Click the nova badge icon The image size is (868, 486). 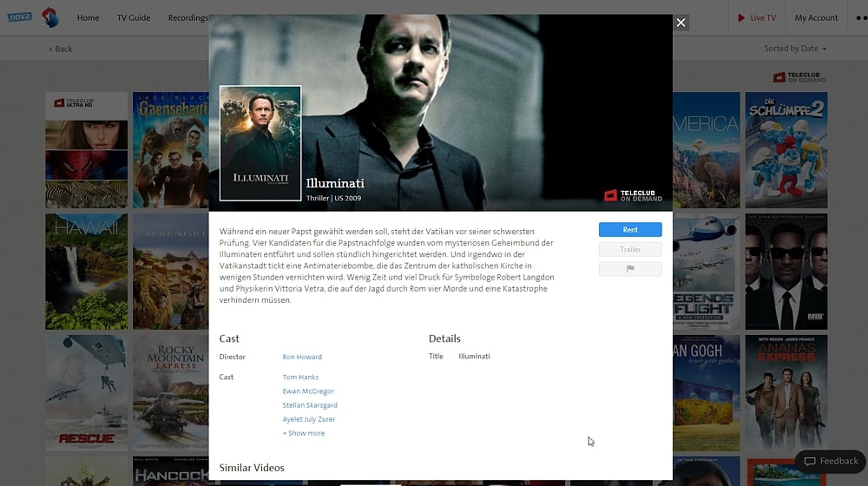coord(19,17)
